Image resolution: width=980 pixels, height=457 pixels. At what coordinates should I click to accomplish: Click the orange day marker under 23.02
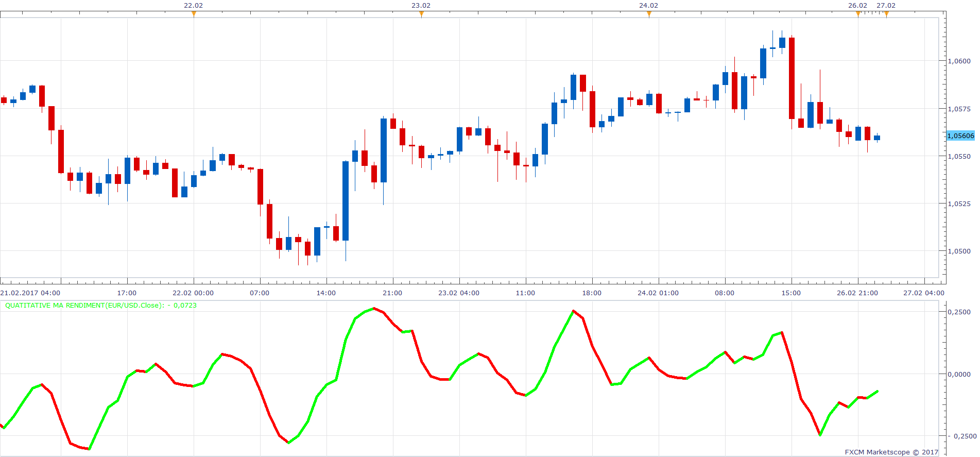[421, 14]
